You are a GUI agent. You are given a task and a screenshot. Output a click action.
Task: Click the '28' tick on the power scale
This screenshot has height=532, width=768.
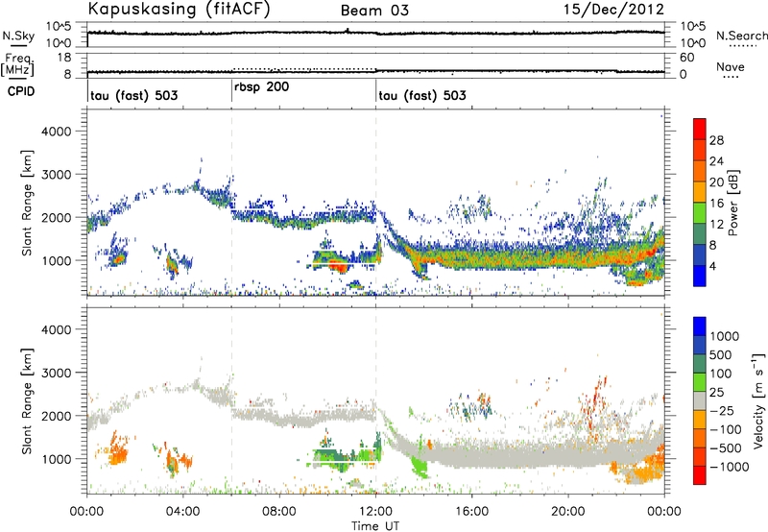click(x=716, y=140)
